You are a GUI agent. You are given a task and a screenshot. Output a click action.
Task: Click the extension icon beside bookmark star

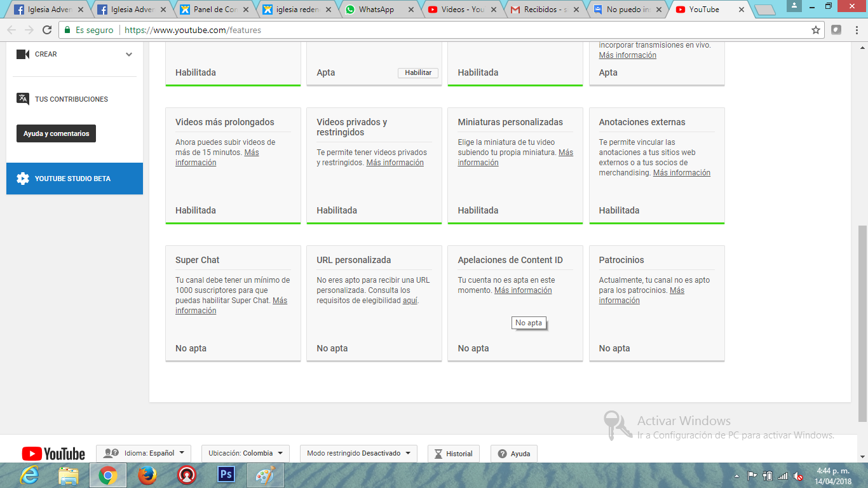(x=836, y=30)
